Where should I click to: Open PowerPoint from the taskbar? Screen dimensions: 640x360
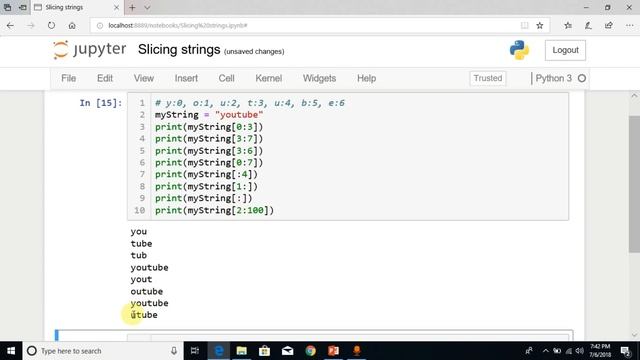[x=333, y=351]
